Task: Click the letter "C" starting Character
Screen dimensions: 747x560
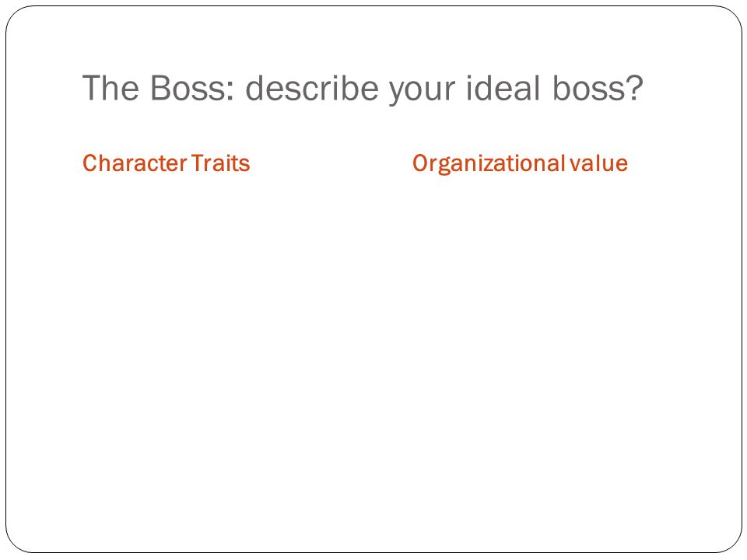Action: pos(90,163)
